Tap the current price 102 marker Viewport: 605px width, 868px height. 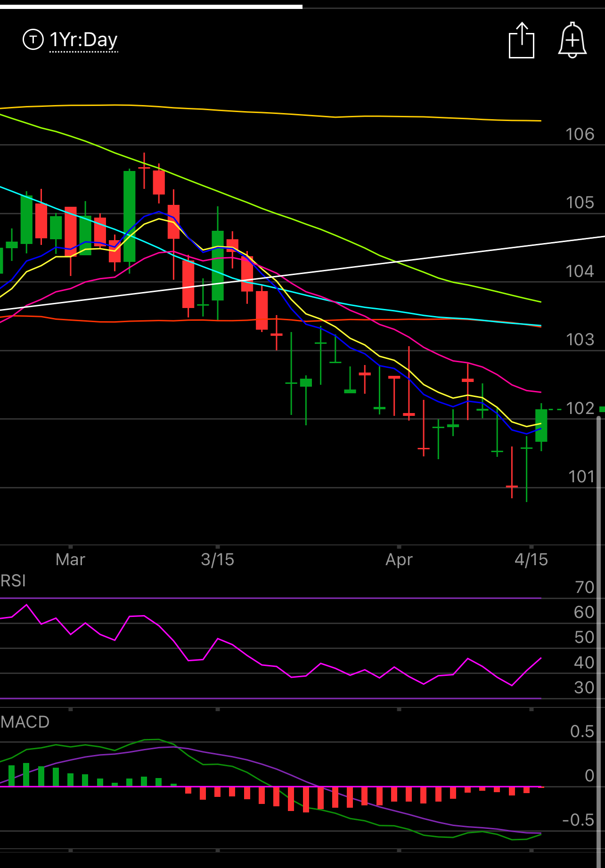[x=580, y=408]
